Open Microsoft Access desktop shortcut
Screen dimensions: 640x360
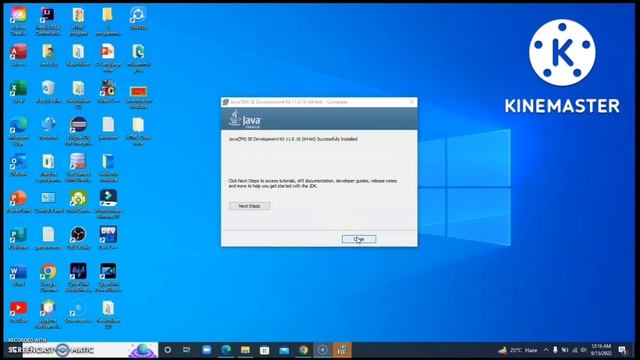[18, 56]
